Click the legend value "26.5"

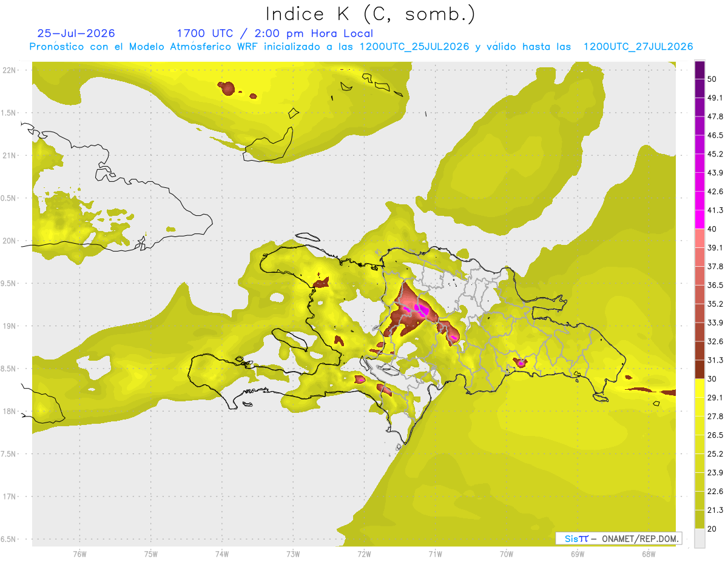(x=715, y=435)
